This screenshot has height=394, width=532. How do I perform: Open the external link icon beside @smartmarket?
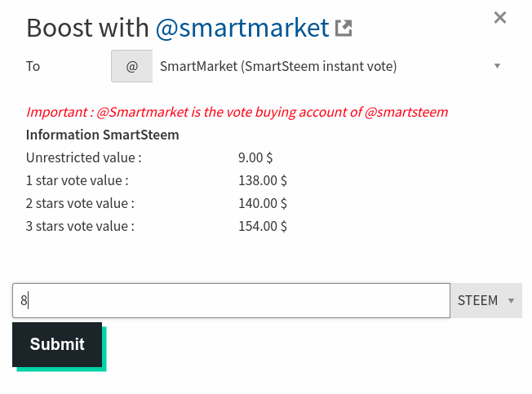coord(344,28)
